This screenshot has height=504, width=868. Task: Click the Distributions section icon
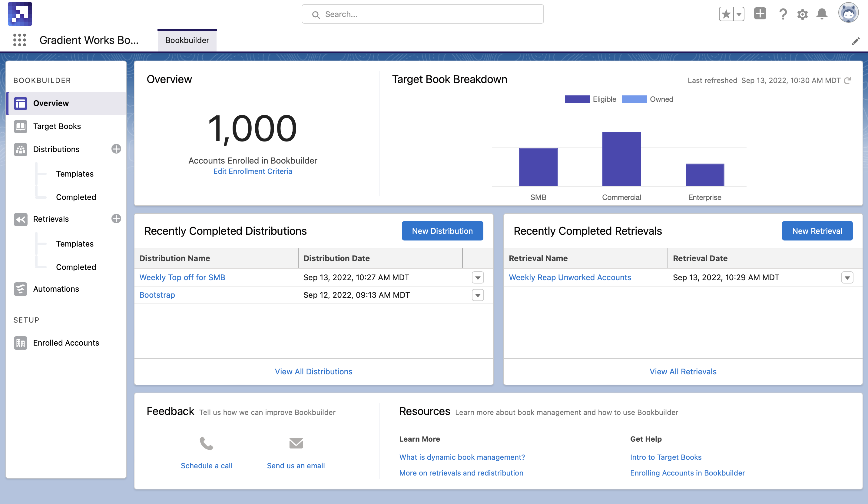click(20, 149)
